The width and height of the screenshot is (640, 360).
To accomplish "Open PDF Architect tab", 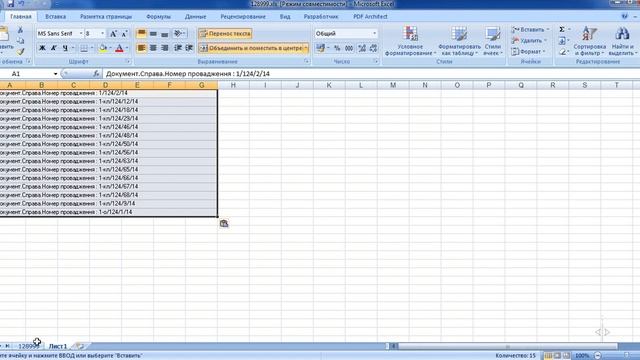I will [370, 17].
